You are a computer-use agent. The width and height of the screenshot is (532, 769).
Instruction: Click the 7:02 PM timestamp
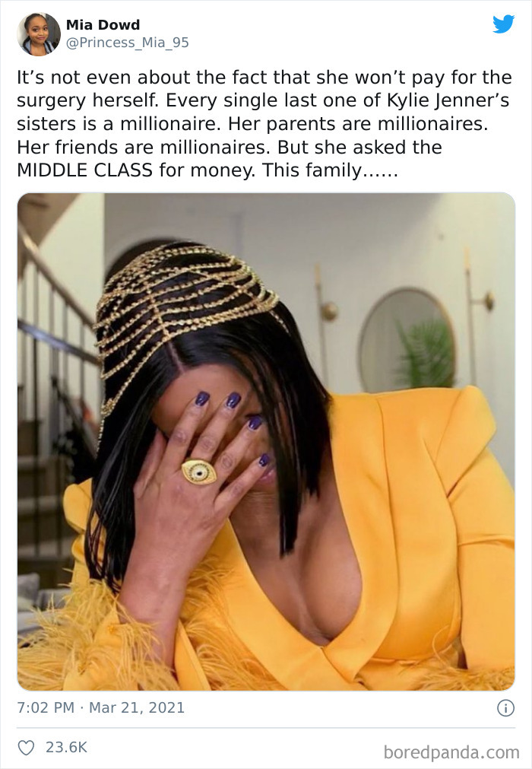click(x=46, y=707)
